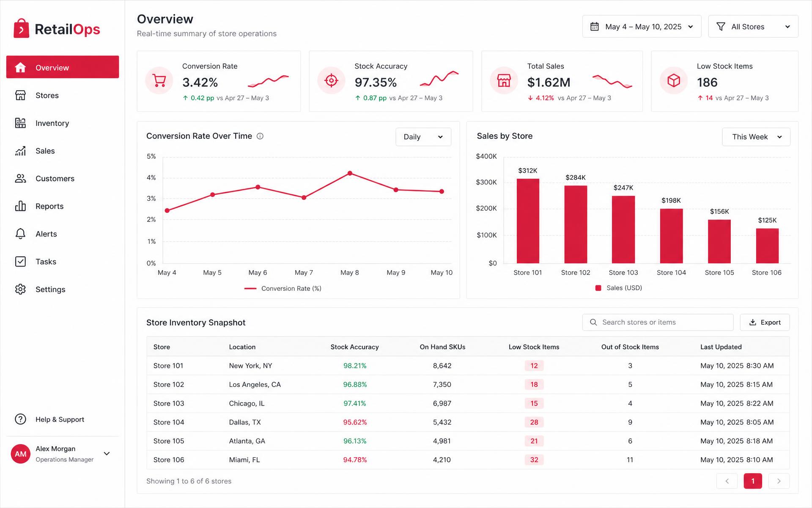
Task: Click the Store 106 sales bar
Action: pos(767,246)
